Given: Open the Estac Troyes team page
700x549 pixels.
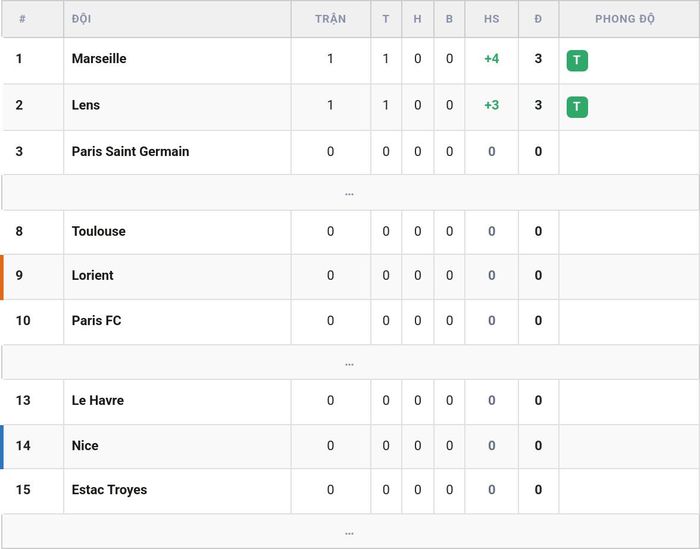Looking at the screenshot, I should [x=109, y=490].
